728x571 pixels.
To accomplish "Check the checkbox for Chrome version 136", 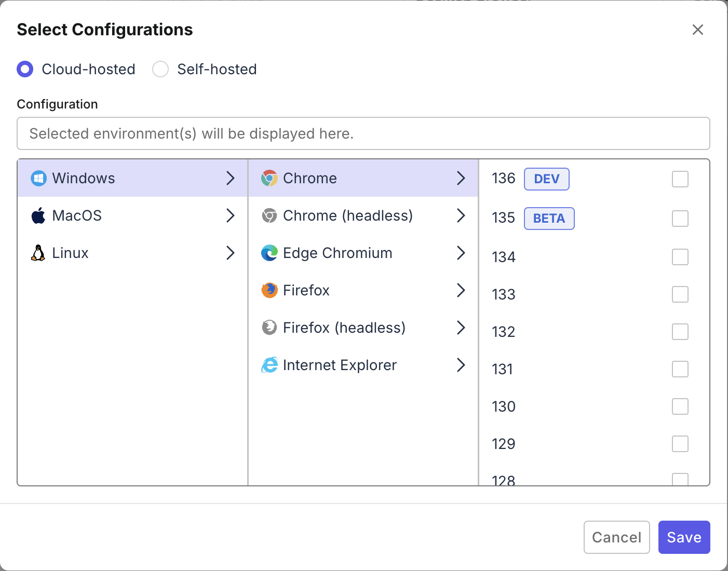I will tap(680, 179).
